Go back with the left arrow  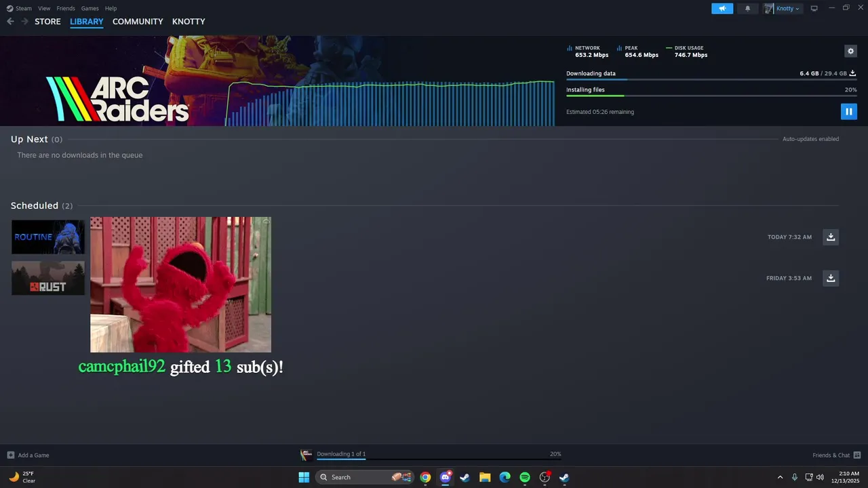point(10,22)
